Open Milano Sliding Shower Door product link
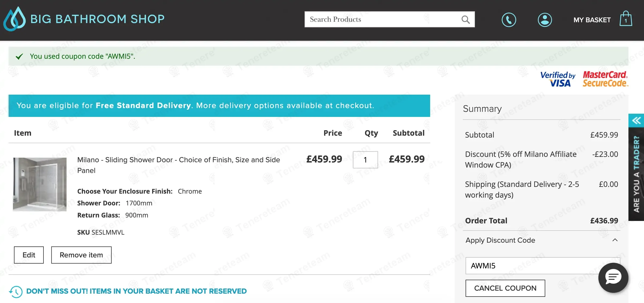Screen dimensions: 644x303 tap(178, 165)
